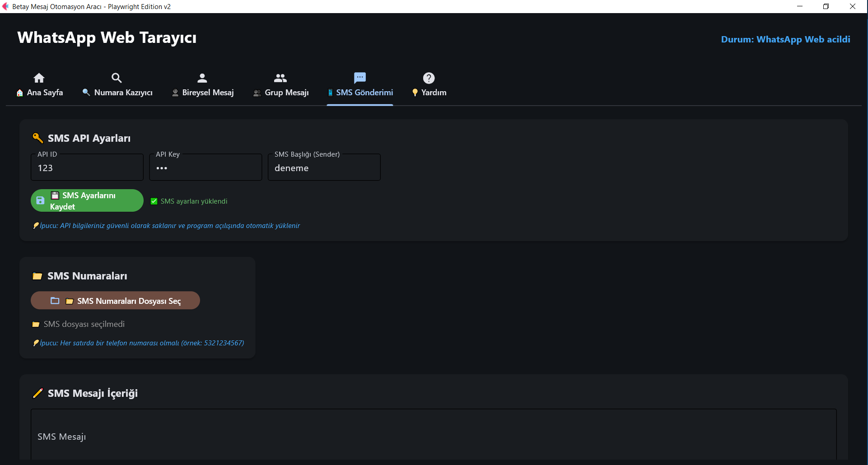Minimize the Betay Mesaj Otomasyon window
This screenshot has height=465, width=868.
point(800,6)
